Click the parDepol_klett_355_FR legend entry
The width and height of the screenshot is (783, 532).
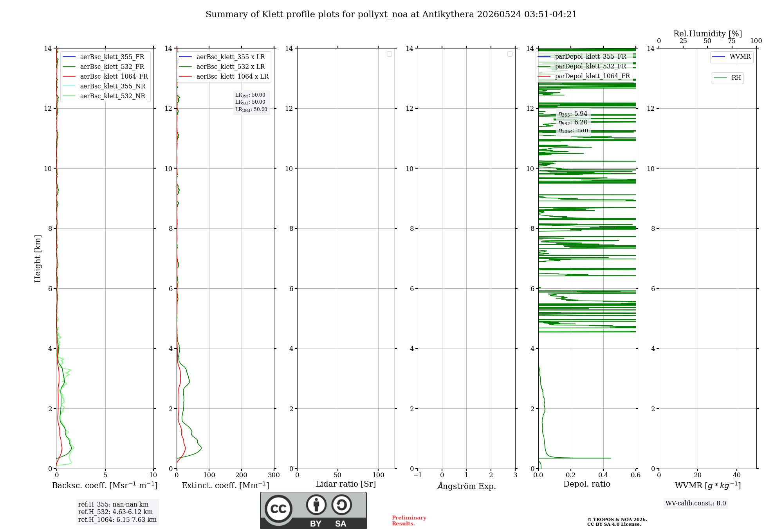[582, 56]
